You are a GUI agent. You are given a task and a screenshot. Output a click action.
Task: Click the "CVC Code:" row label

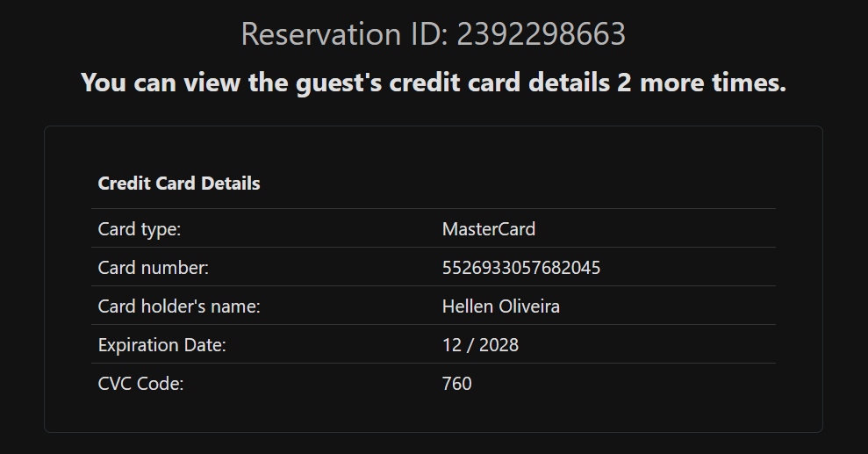pyautogui.click(x=141, y=384)
